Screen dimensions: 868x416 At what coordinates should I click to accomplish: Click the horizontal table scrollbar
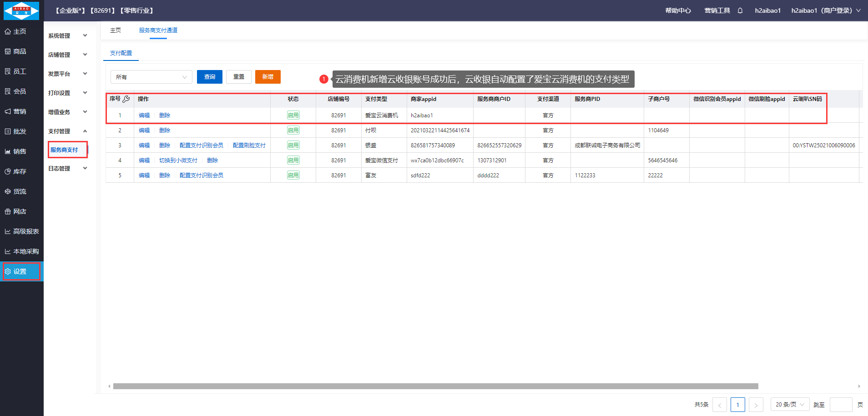click(x=435, y=386)
